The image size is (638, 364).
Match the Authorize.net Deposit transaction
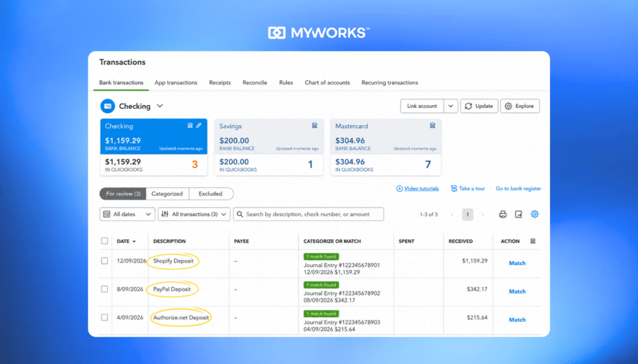517,320
